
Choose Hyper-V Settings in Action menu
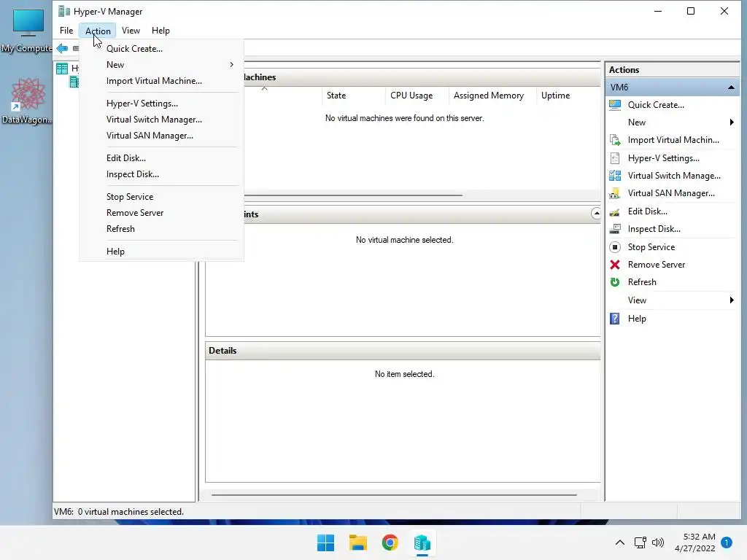161,104
